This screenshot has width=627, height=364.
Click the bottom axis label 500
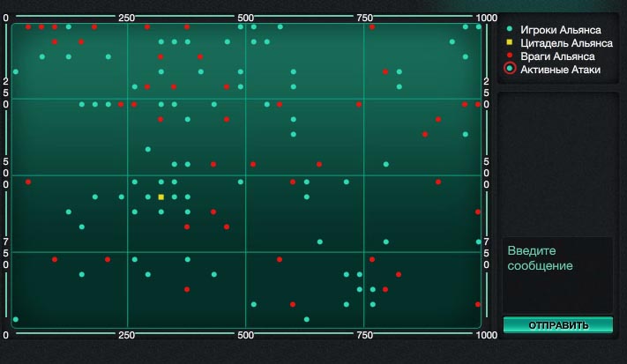click(x=245, y=335)
